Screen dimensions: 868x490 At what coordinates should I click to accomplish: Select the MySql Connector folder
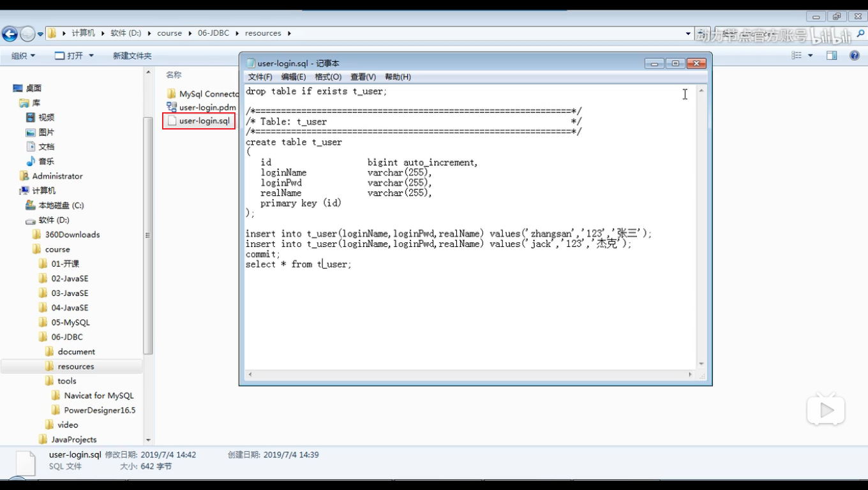pyautogui.click(x=202, y=94)
